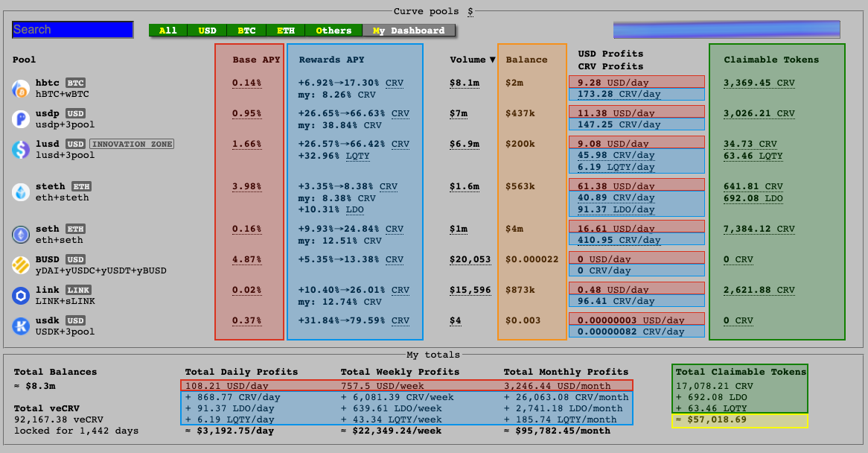868x453 pixels.
Task: Open the hbtc pool name
Action: click(47, 83)
